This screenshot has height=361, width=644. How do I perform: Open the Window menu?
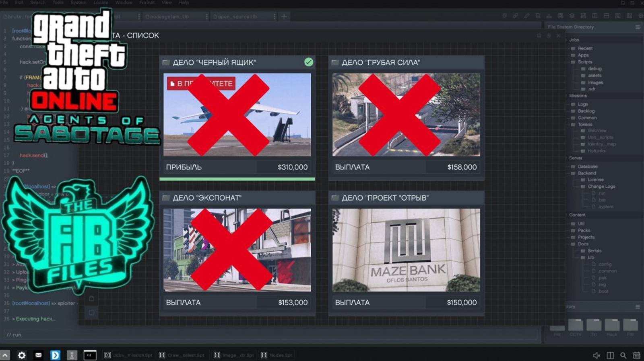[x=124, y=2]
